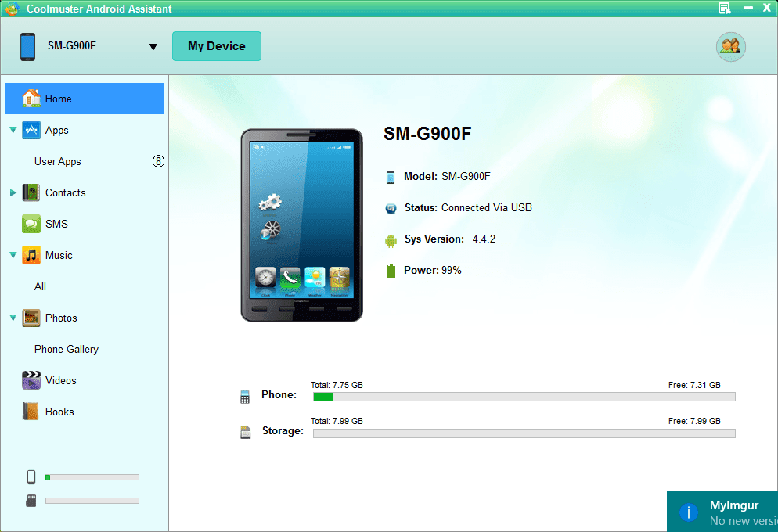The width and height of the screenshot is (778, 532).
Task: Expand the Contacts tree section
Action: [x=13, y=192]
